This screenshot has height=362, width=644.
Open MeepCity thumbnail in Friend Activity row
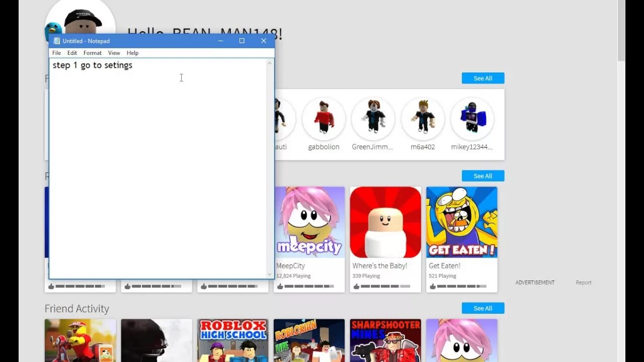[x=462, y=340]
